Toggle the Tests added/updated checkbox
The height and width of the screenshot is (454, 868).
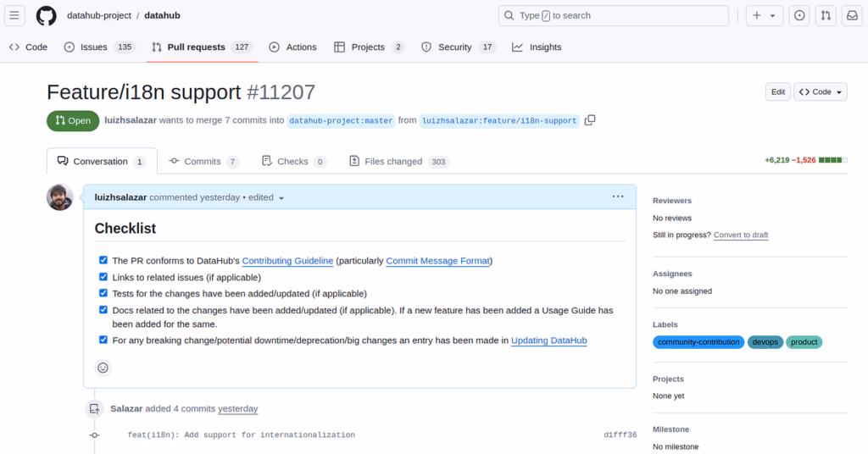(103, 293)
